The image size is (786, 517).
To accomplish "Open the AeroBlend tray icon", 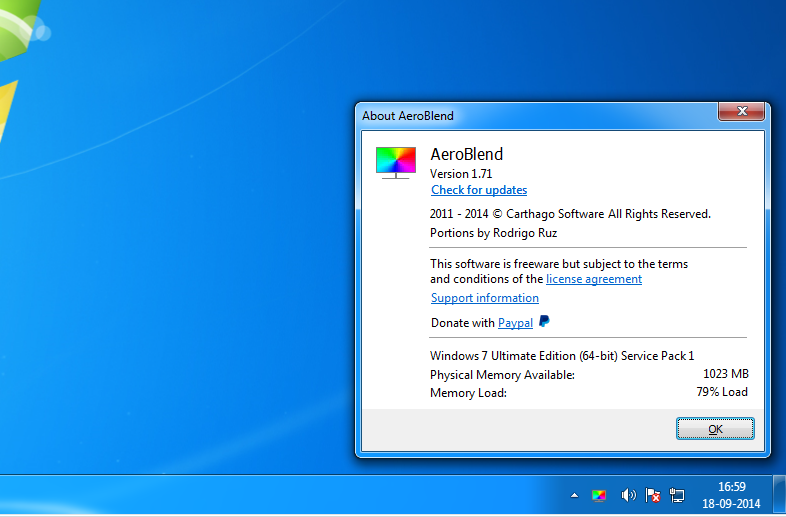I will click(599, 495).
